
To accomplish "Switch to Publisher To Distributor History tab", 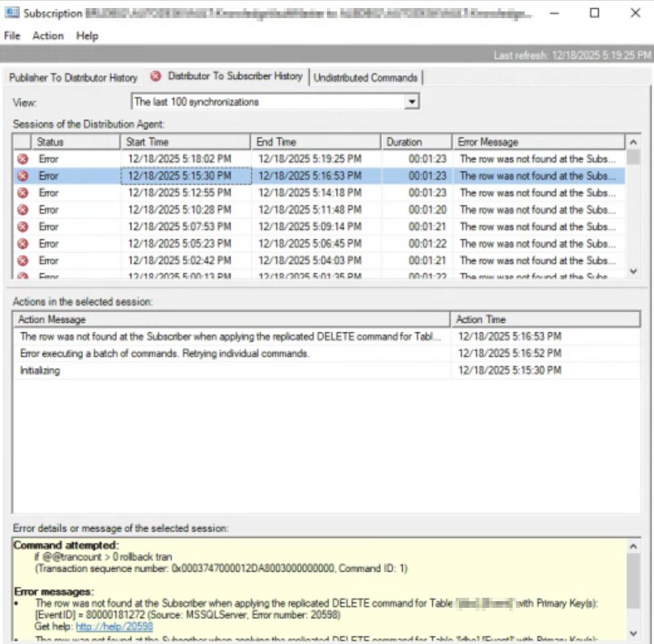I will pyautogui.click(x=74, y=78).
